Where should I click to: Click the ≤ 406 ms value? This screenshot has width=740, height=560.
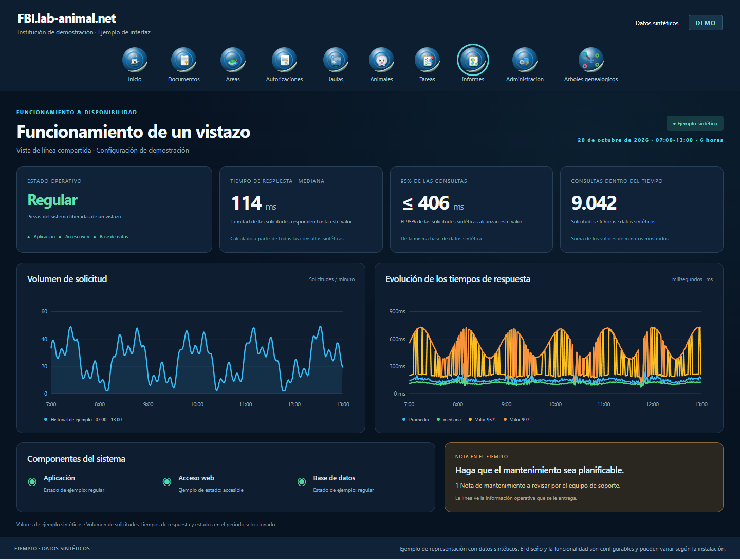(433, 203)
